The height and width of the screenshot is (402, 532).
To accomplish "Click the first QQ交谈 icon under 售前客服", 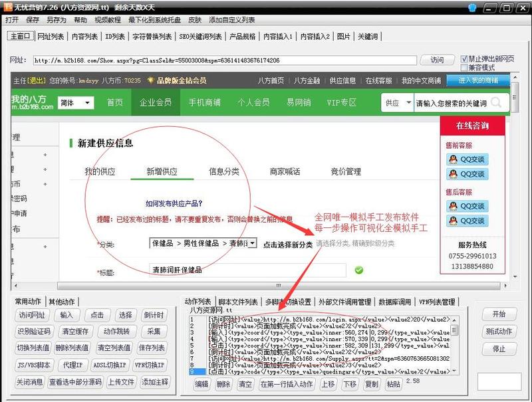I will (x=466, y=159).
